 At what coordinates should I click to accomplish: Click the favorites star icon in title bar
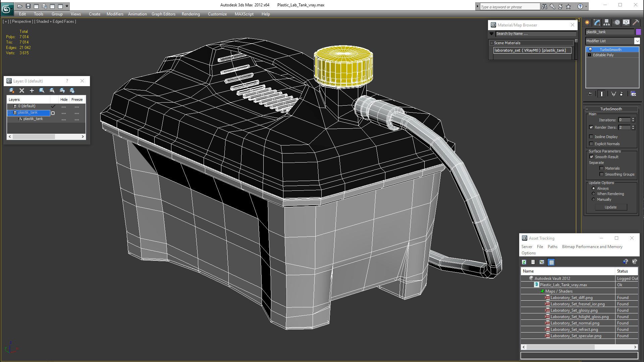click(x=568, y=6)
